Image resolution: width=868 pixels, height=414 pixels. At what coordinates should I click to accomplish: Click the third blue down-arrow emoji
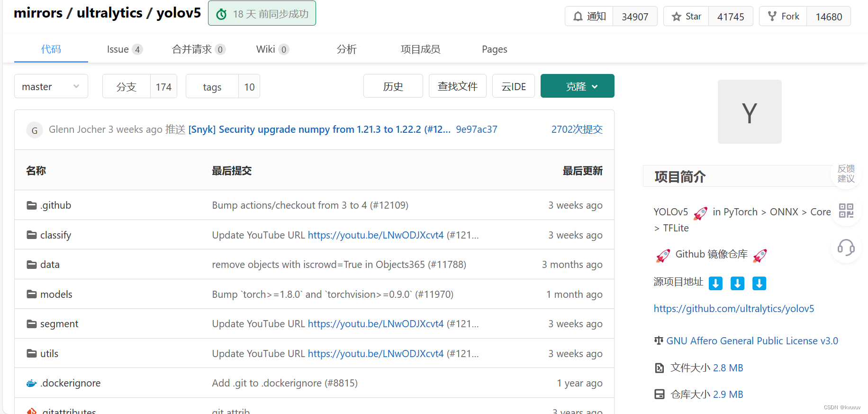pos(759,283)
